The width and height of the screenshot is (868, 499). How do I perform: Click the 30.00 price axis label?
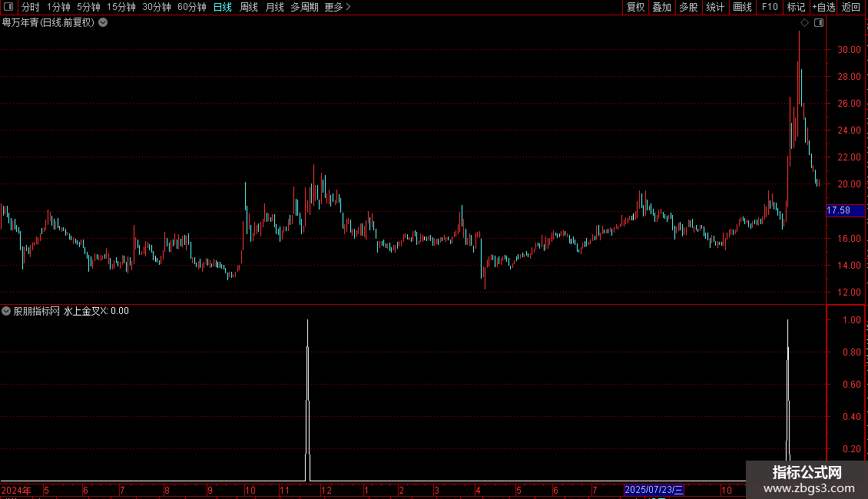[849, 49]
